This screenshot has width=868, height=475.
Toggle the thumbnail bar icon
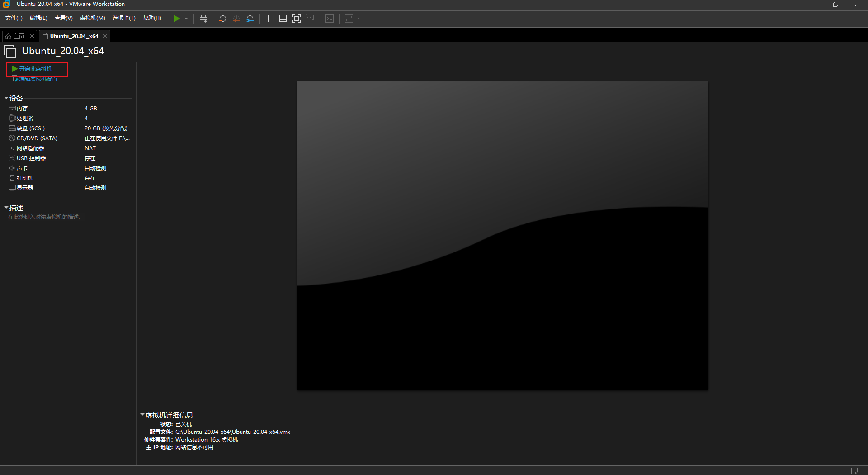(283, 19)
